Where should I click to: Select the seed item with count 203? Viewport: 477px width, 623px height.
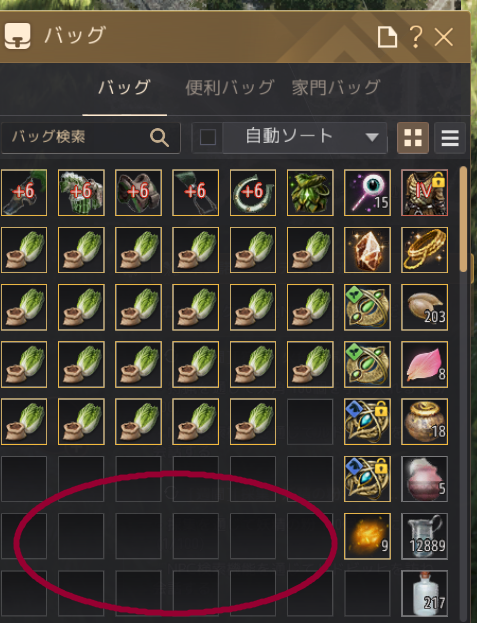pos(425,307)
